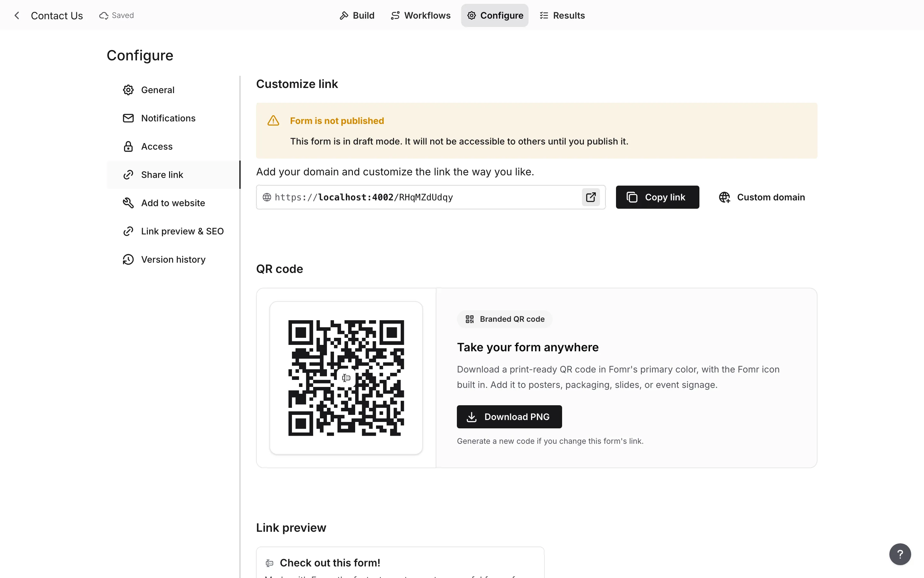
Task: Click the General gear icon
Action: [128, 90]
